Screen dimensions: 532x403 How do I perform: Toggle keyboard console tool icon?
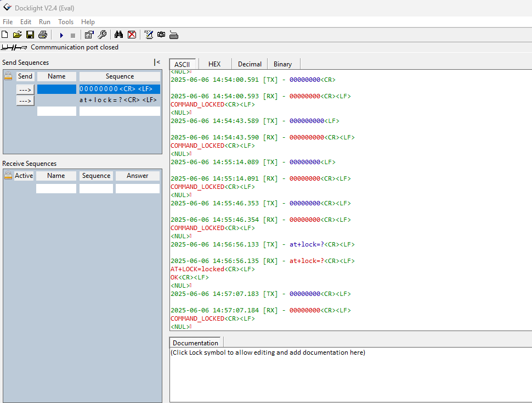click(x=174, y=35)
